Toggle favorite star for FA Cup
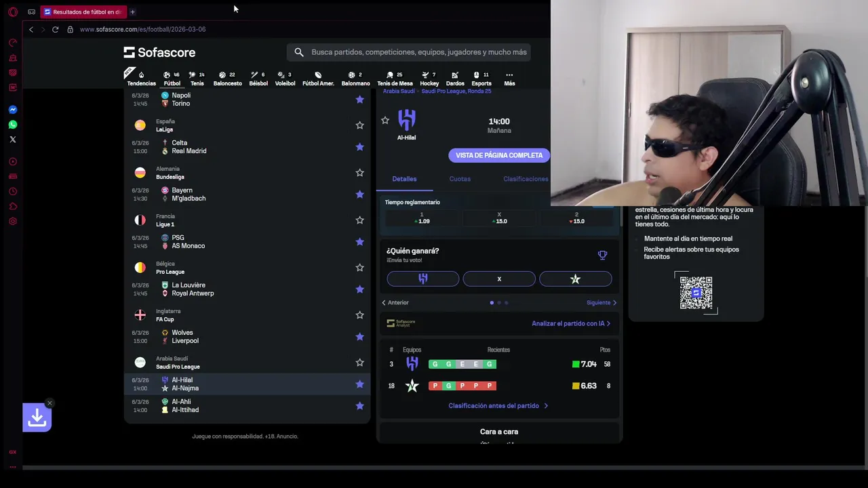868x488 pixels. point(360,314)
